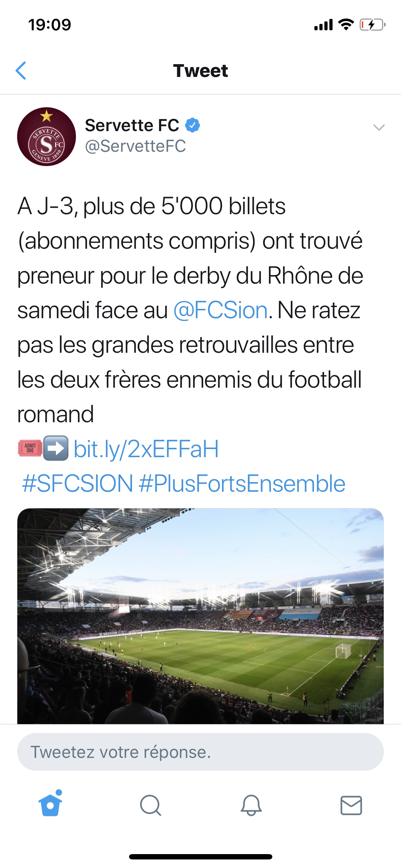Tap the blue verified badge

pyautogui.click(x=192, y=125)
